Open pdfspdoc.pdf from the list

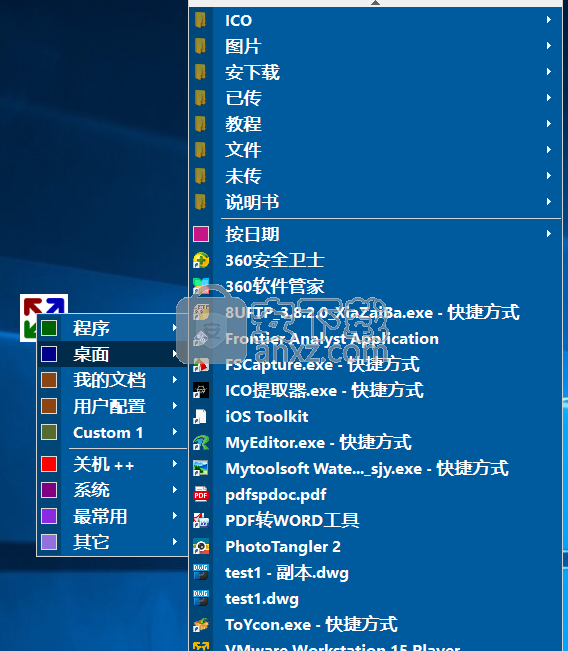(x=375, y=494)
